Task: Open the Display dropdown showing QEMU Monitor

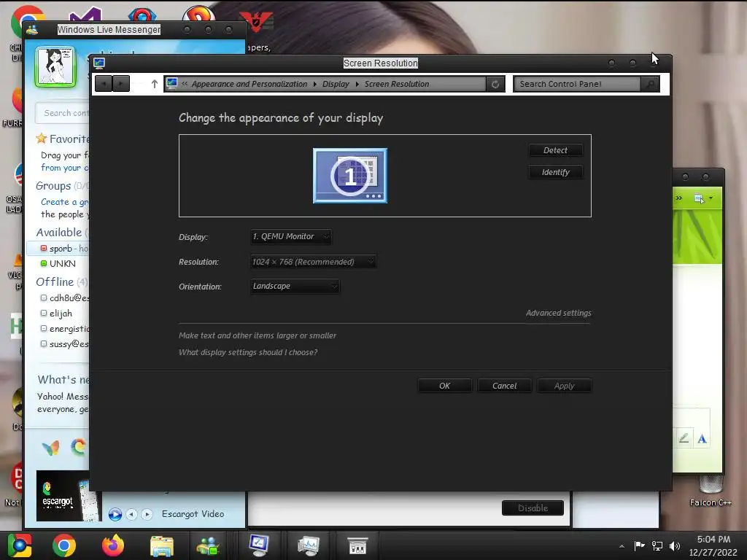Action: pyautogui.click(x=290, y=237)
